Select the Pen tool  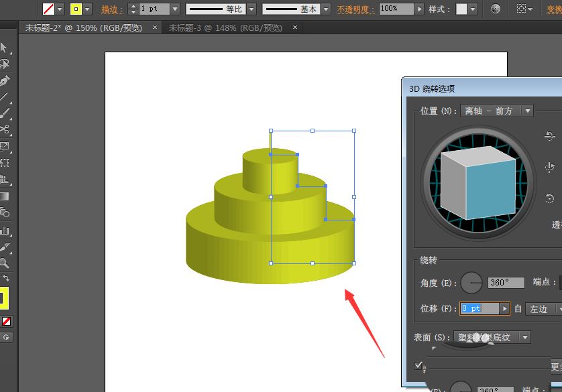[4, 81]
